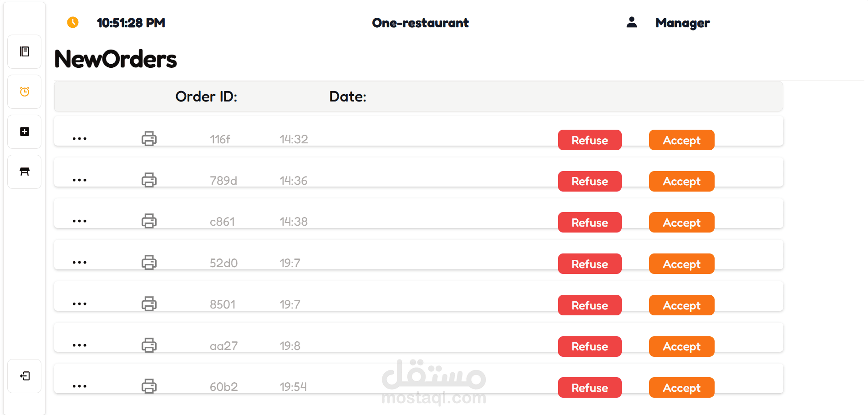Refuse order 789d
Image resolution: width=868 pixels, height=415 pixels.
(x=589, y=182)
